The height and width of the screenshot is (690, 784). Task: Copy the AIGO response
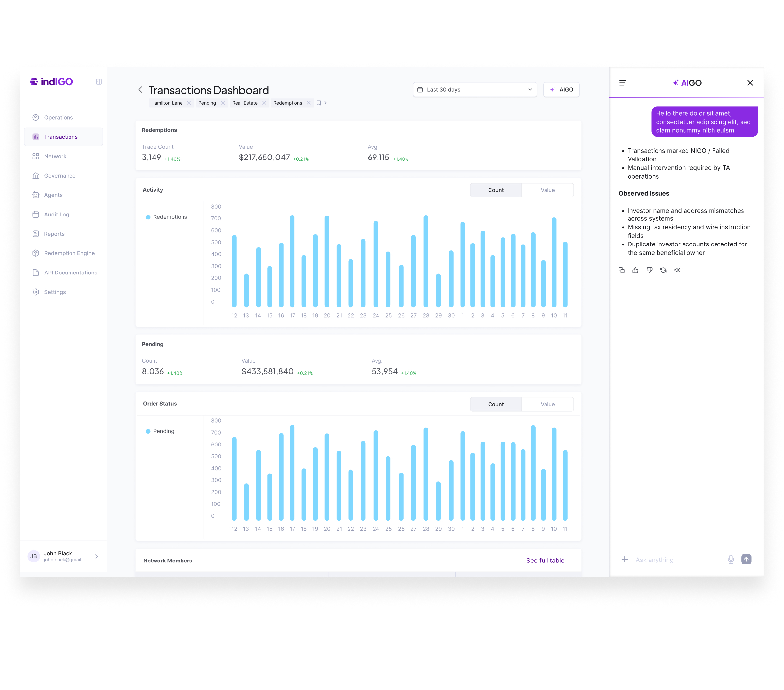pyautogui.click(x=622, y=270)
